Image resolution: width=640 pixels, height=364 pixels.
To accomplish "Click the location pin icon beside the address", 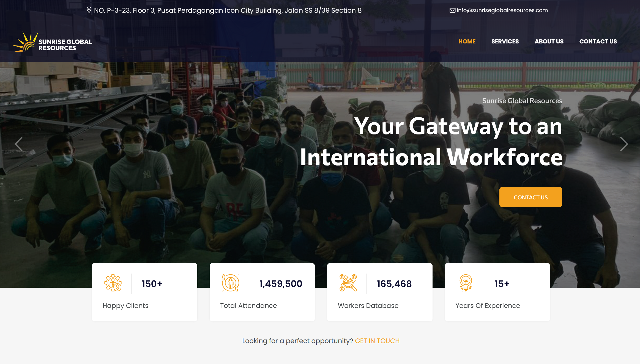I will tap(89, 10).
